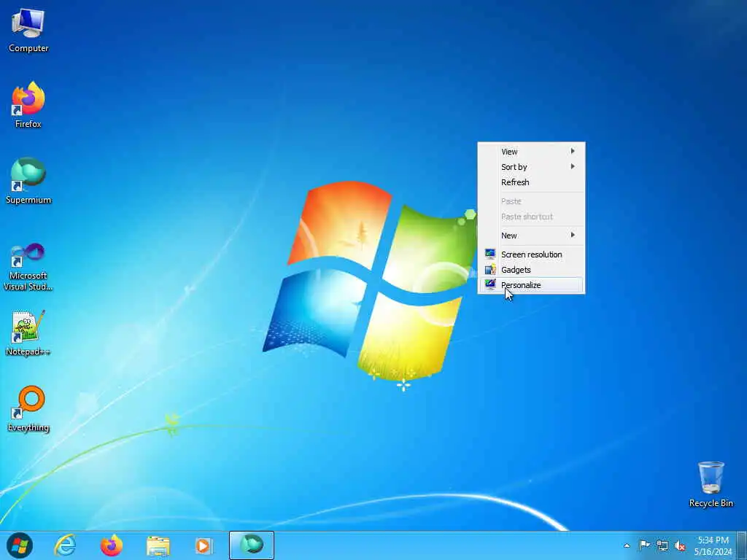This screenshot has width=747, height=560.
Task: Select the Supermium desktop shortcut
Action: pyautogui.click(x=28, y=181)
